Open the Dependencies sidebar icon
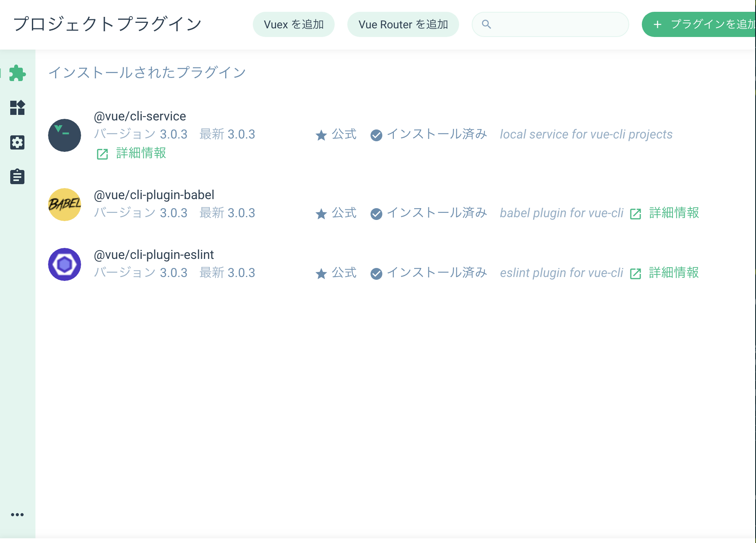The width and height of the screenshot is (756, 543). (17, 107)
